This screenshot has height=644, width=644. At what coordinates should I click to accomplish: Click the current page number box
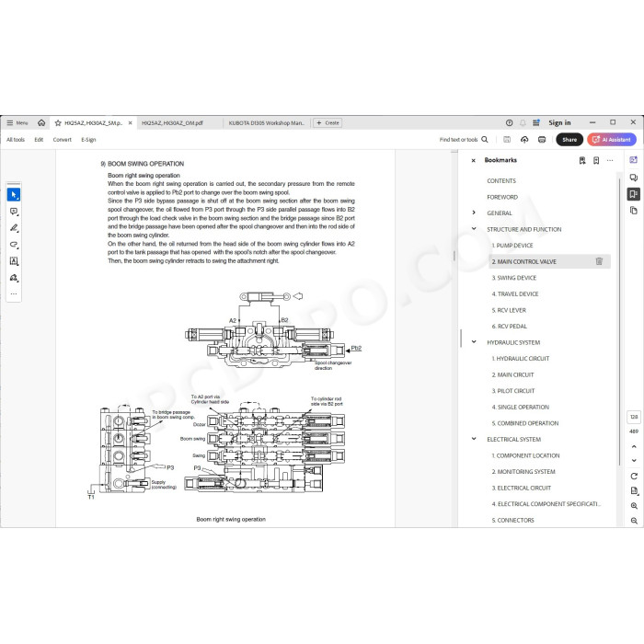point(634,417)
